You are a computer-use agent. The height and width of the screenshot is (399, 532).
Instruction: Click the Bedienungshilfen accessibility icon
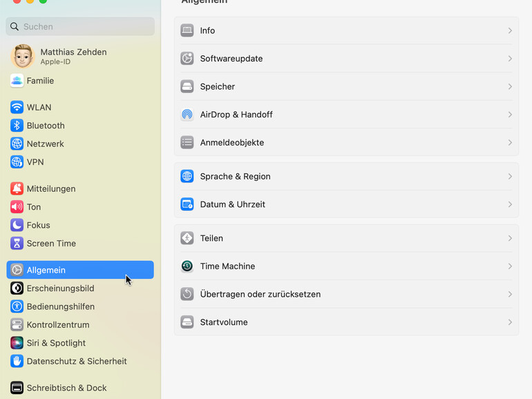(x=17, y=306)
